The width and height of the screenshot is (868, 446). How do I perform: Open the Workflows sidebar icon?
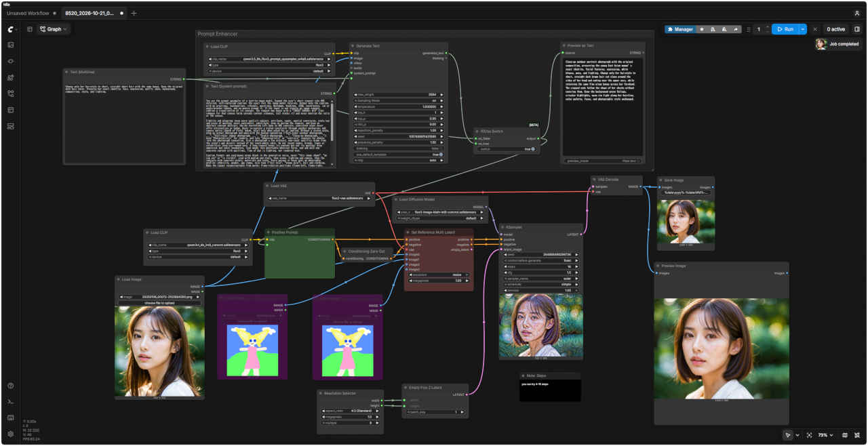(x=11, y=94)
